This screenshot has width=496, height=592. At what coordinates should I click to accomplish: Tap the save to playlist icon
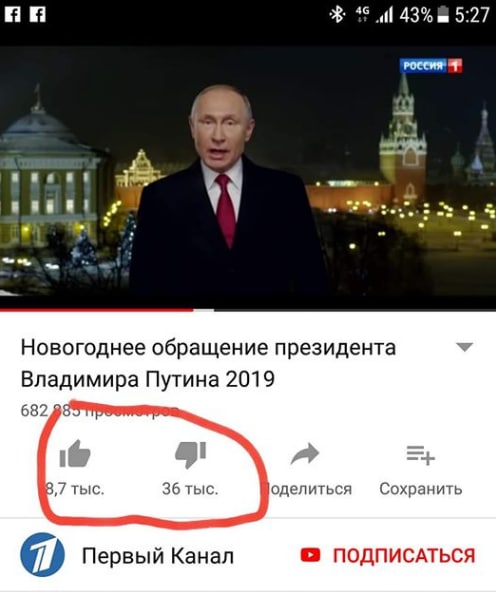[x=421, y=455]
